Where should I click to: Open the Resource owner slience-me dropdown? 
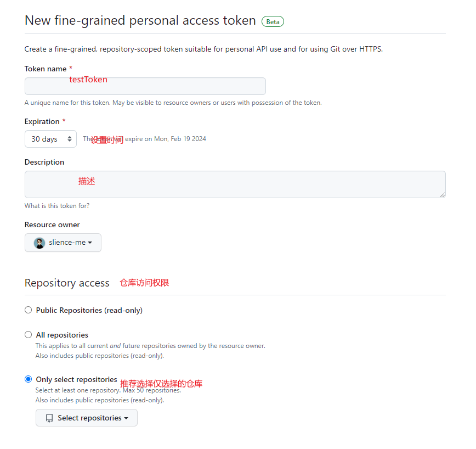click(63, 243)
